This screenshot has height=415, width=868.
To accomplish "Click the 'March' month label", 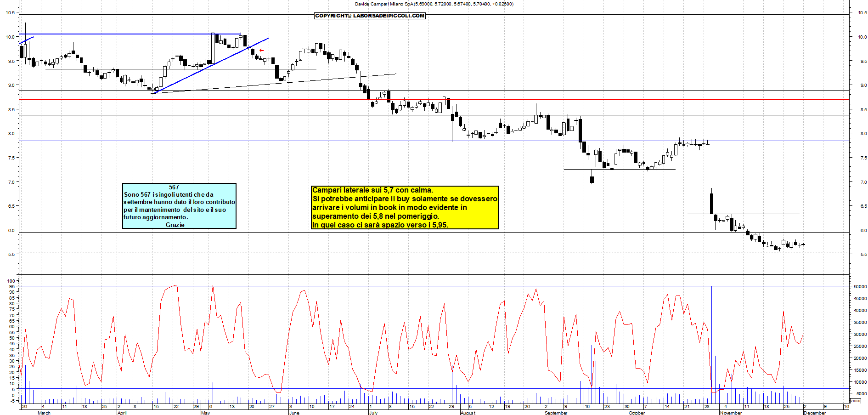I will pyautogui.click(x=44, y=413).
